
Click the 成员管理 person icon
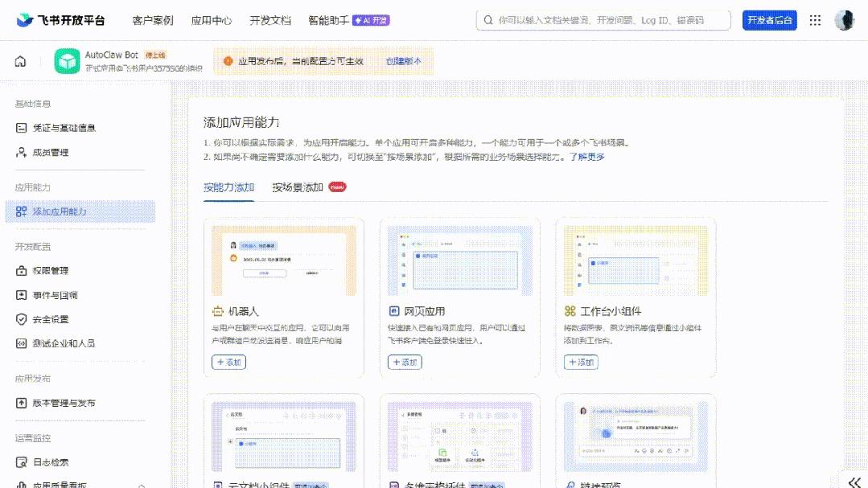(21, 152)
